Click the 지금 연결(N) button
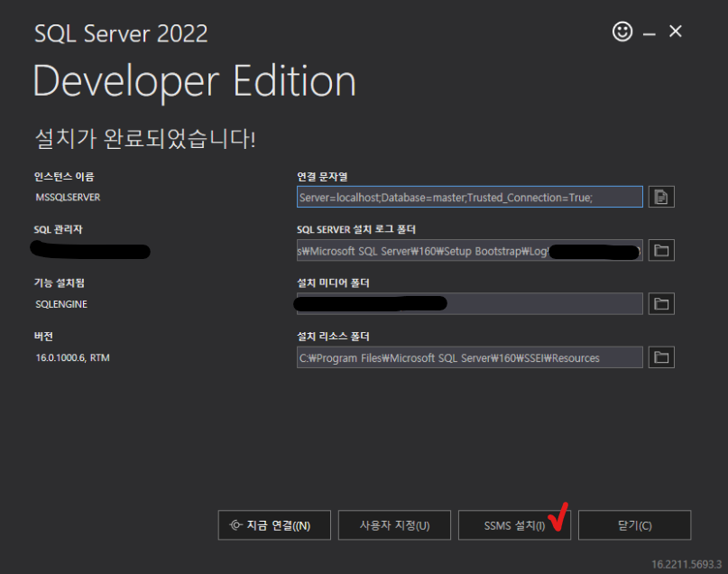 tap(274, 525)
